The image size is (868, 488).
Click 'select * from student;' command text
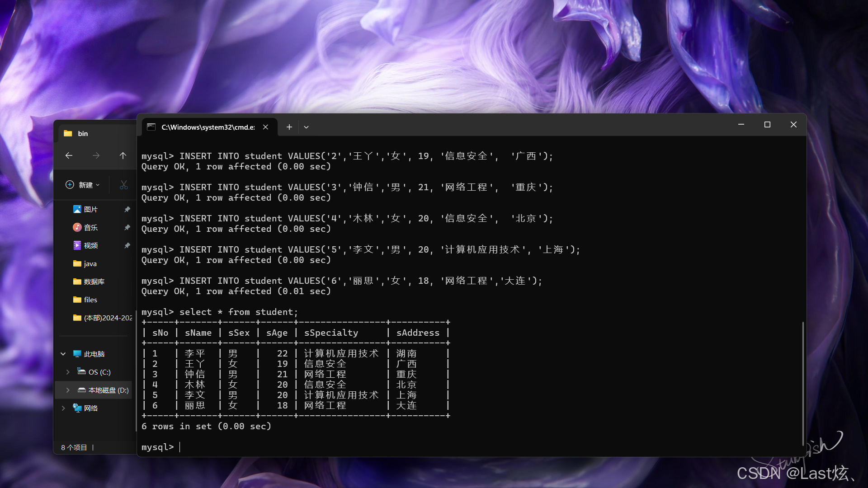tap(239, 312)
